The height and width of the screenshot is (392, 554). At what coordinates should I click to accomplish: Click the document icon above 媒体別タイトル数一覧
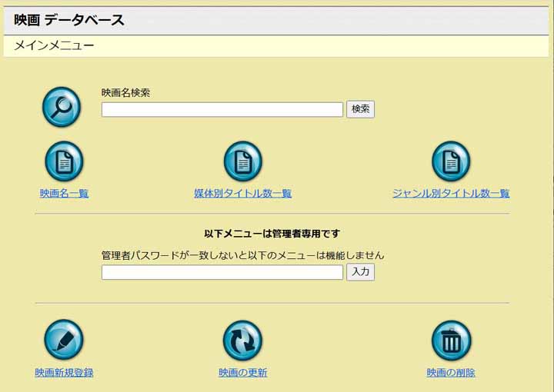[x=243, y=161]
